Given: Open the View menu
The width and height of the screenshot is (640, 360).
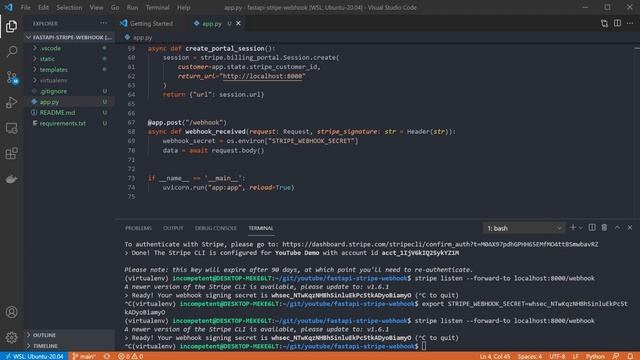Looking at the screenshot, I should click(x=96, y=7).
